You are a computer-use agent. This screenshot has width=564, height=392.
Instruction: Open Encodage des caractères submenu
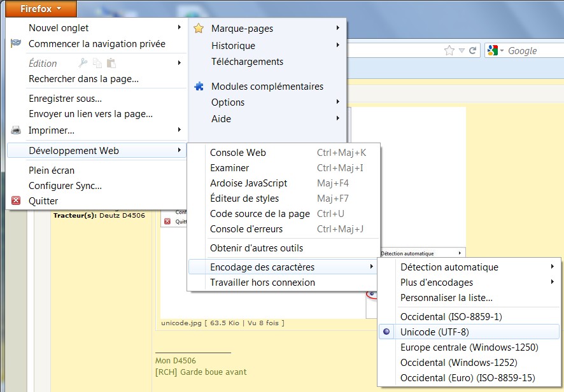pos(283,267)
